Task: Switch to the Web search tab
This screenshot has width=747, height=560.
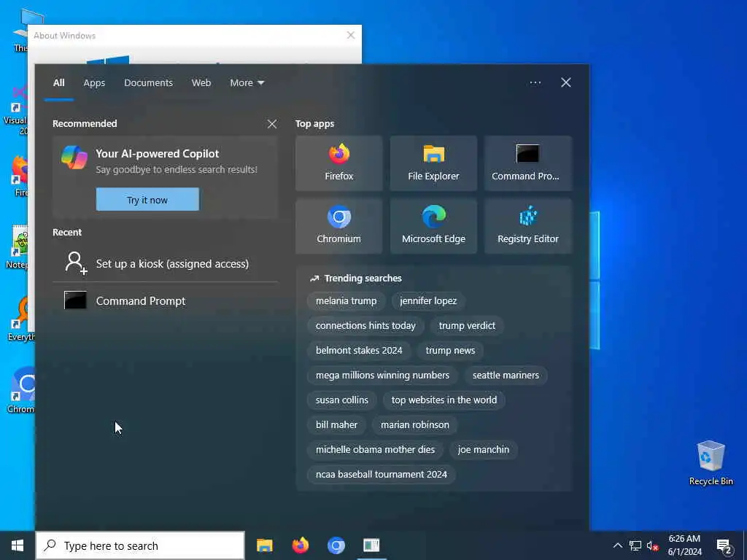Action: click(x=201, y=83)
